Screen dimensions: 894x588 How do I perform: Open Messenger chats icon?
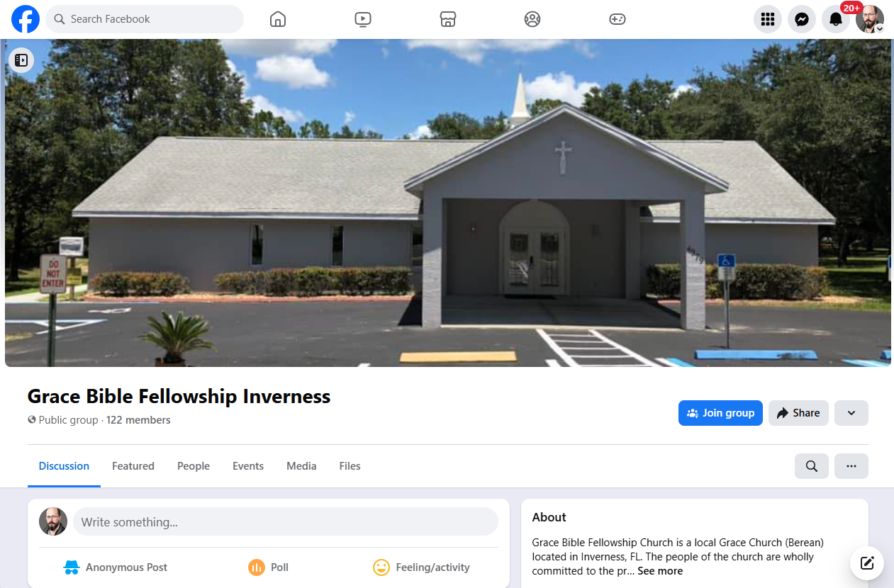pos(802,19)
